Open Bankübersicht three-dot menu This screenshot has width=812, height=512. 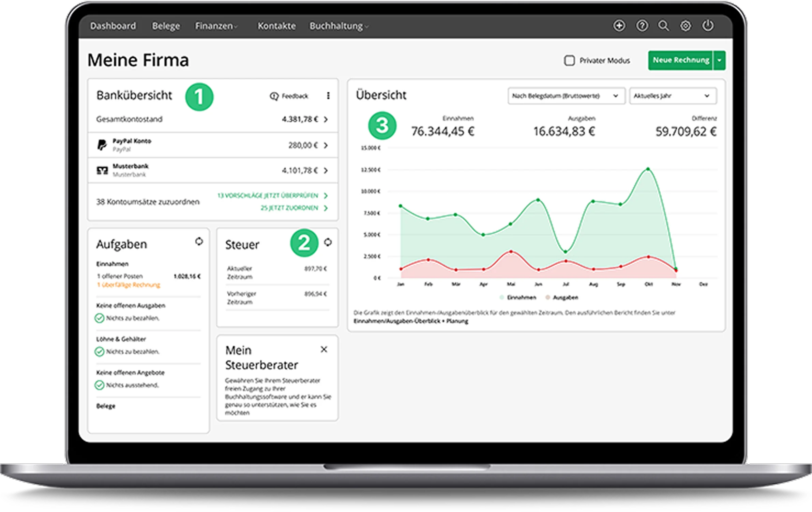[328, 96]
